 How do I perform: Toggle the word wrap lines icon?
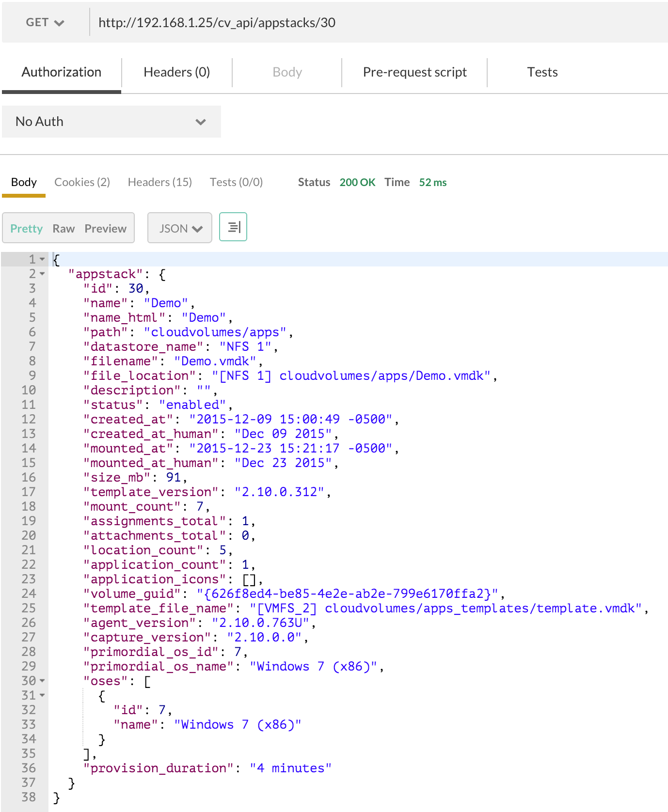(233, 227)
